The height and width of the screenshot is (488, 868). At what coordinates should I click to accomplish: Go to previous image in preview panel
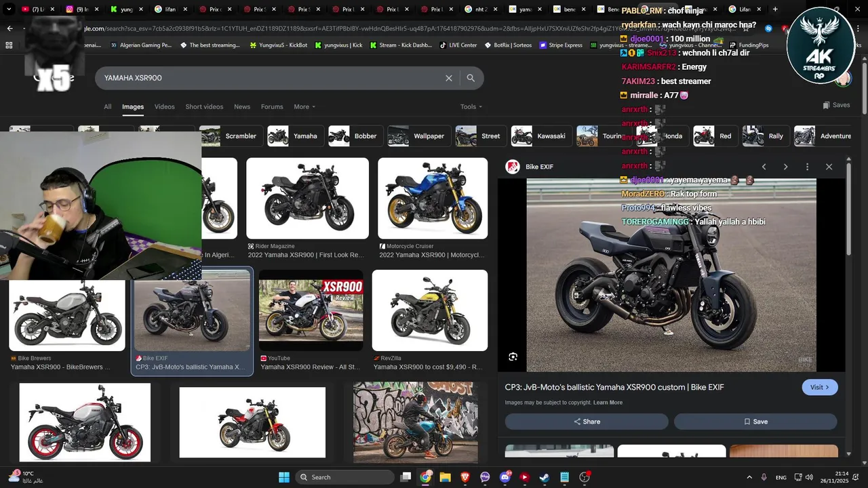tap(764, 167)
